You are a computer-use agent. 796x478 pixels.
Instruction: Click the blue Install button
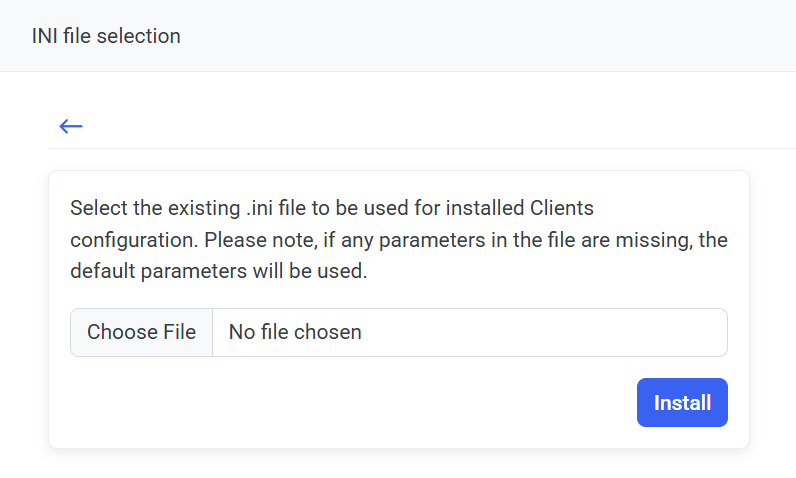click(682, 403)
